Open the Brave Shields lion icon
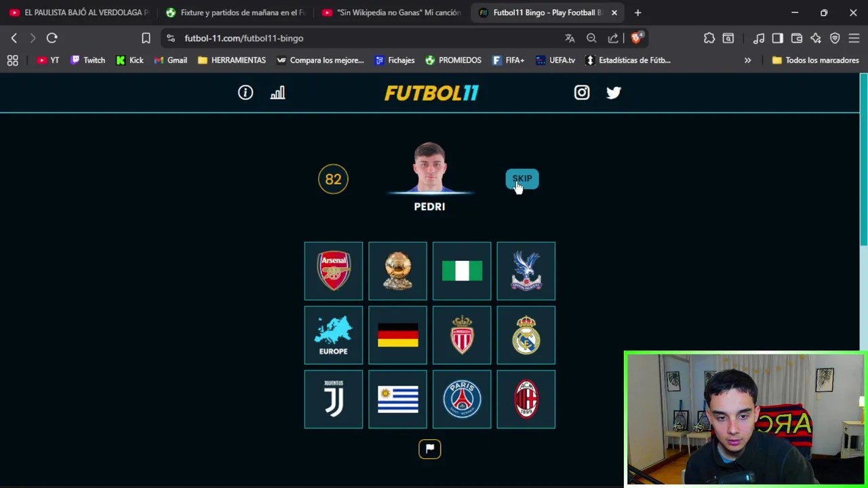 click(x=636, y=38)
